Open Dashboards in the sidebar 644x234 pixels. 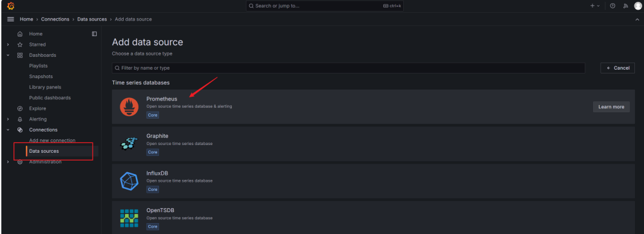43,55
